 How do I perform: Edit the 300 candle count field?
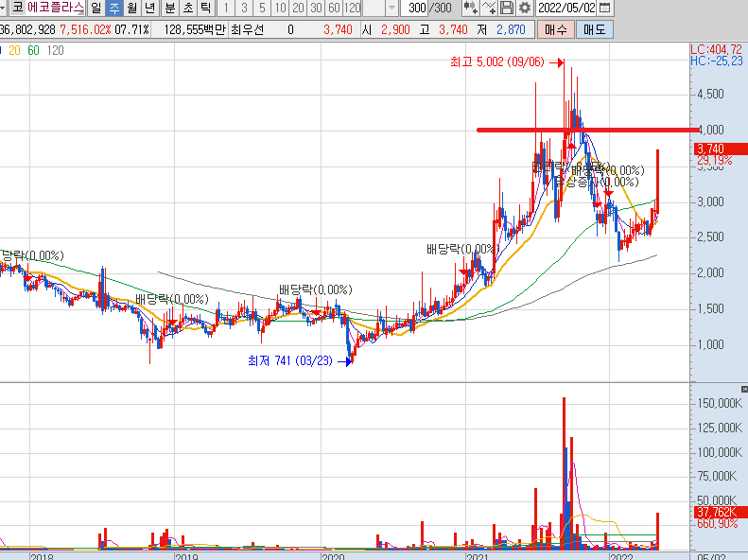416,8
